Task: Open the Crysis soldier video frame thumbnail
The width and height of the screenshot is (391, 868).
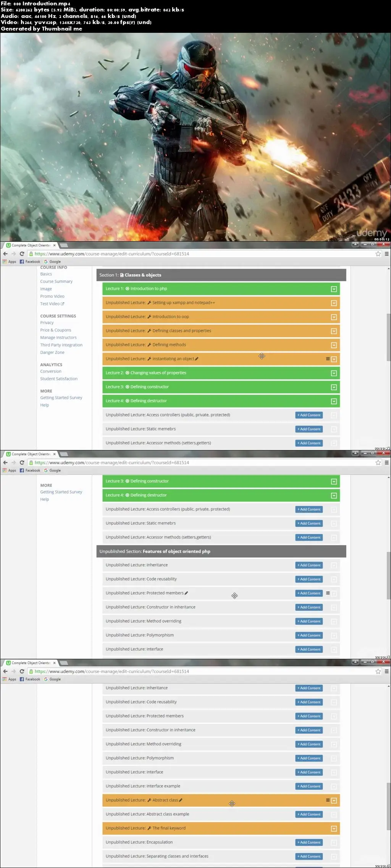Action: (x=195, y=137)
